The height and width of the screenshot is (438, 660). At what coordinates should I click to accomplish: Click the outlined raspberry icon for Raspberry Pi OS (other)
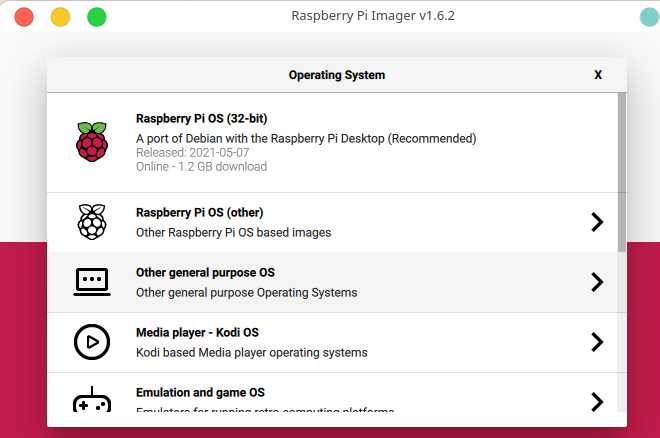coord(92,222)
